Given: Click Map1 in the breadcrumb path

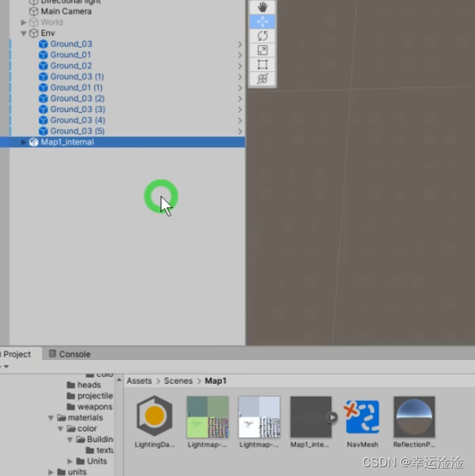Looking at the screenshot, I should (x=215, y=381).
